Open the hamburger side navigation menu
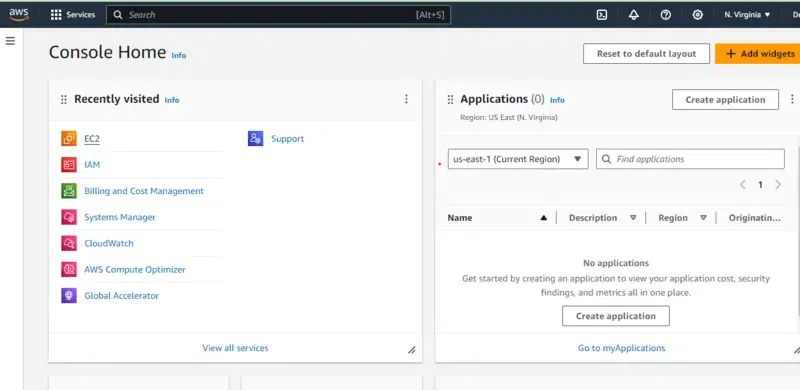This screenshot has height=390, width=800. point(10,41)
